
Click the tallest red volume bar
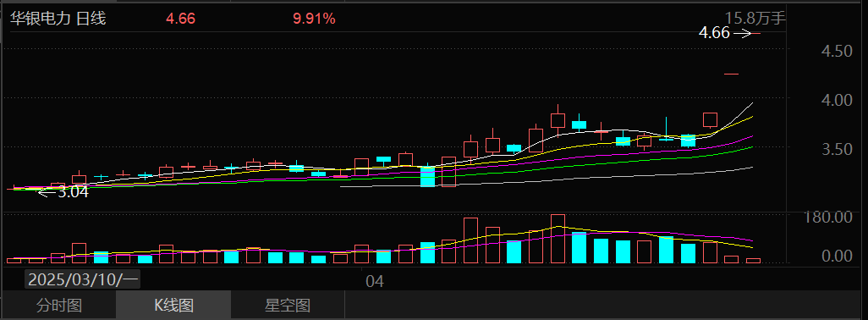point(558,239)
